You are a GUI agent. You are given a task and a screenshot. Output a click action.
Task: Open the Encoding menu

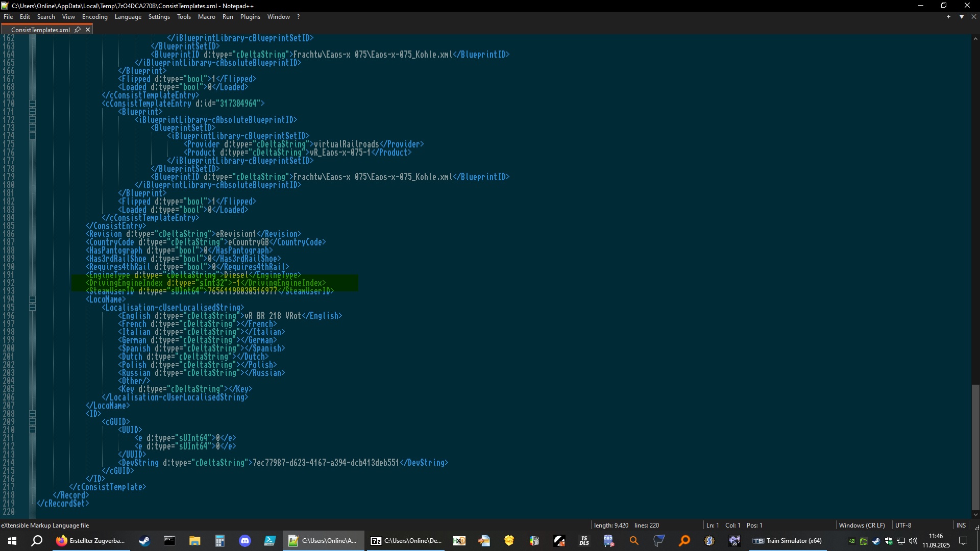(x=95, y=17)
